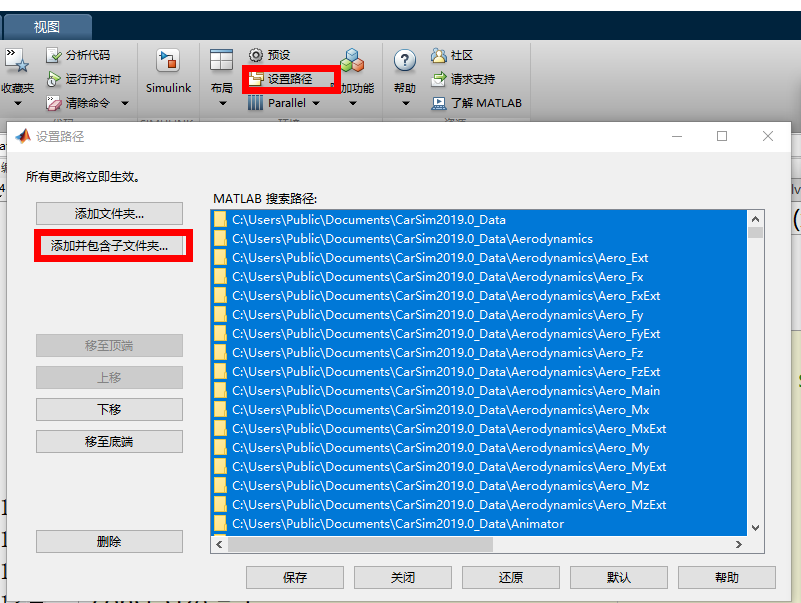This screenshot has height=603, width=801.
Task: Click folder icon of Aero_Main row
Action: click(x=220, y=390)
